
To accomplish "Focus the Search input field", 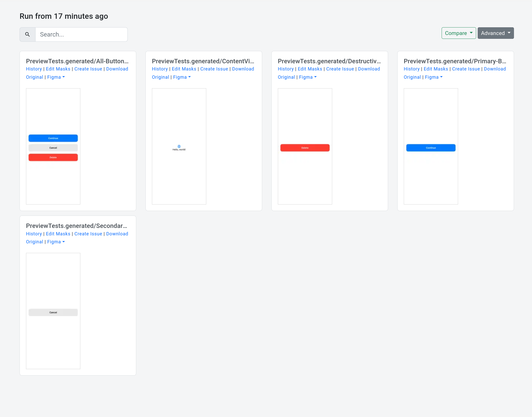I will [x=81, y=34].
